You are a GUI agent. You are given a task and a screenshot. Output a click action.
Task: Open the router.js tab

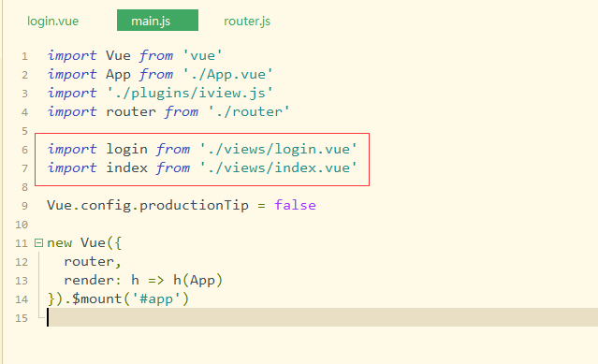click(x=247, y=21)
